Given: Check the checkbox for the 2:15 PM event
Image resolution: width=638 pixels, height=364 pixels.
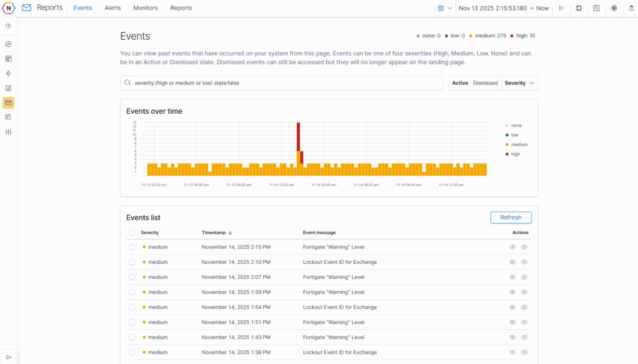Looking at the screenshot, I should click(x=132, y=247).
